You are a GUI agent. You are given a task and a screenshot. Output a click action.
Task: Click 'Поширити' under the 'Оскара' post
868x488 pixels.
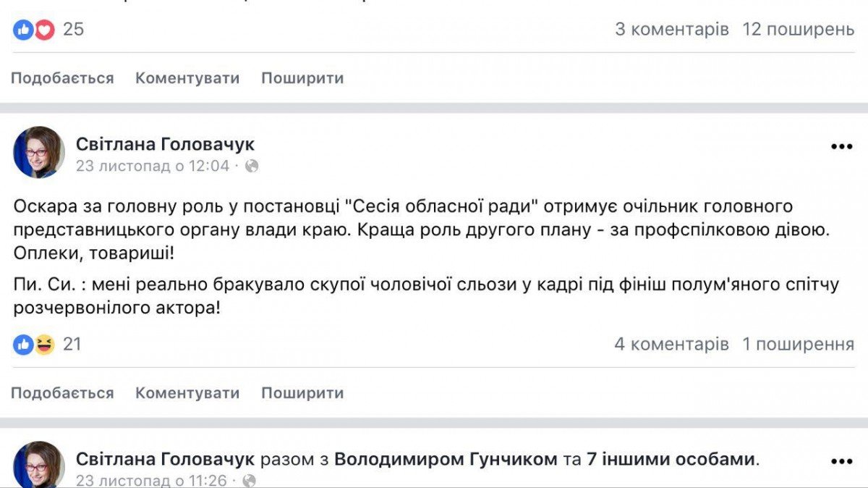(302, 393)
